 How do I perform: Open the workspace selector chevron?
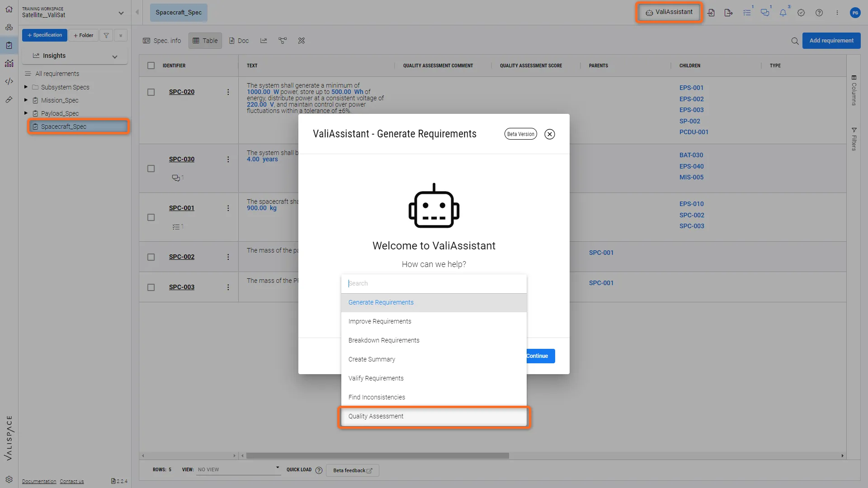[x=121, y=13]
